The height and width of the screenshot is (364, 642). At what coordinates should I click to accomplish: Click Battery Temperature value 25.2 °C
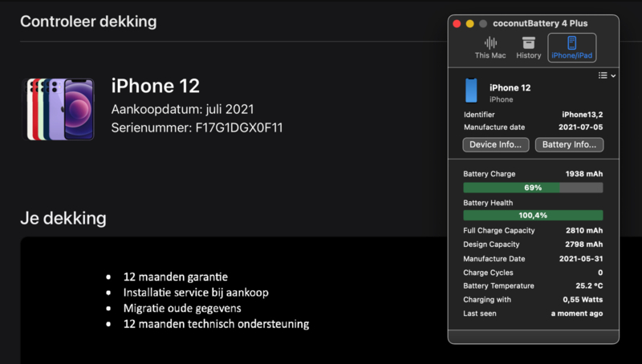point(589,286)
